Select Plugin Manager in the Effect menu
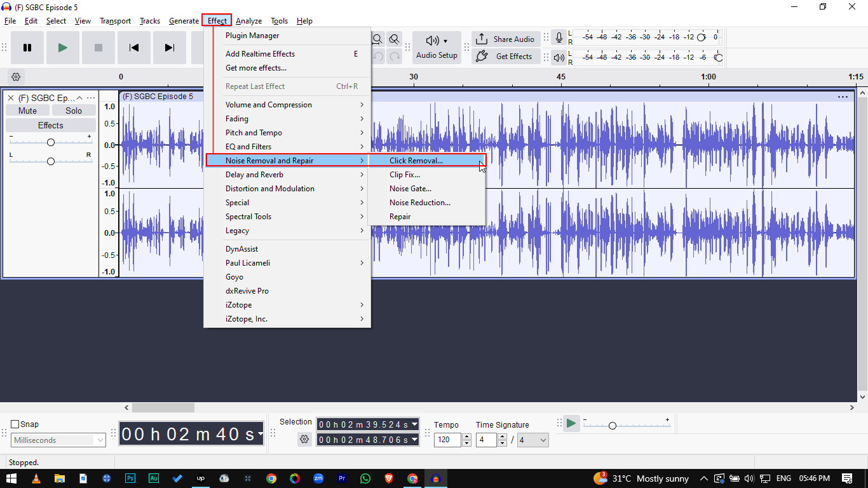The width and height of the screenshot is (868, 488). coord(252,36)
